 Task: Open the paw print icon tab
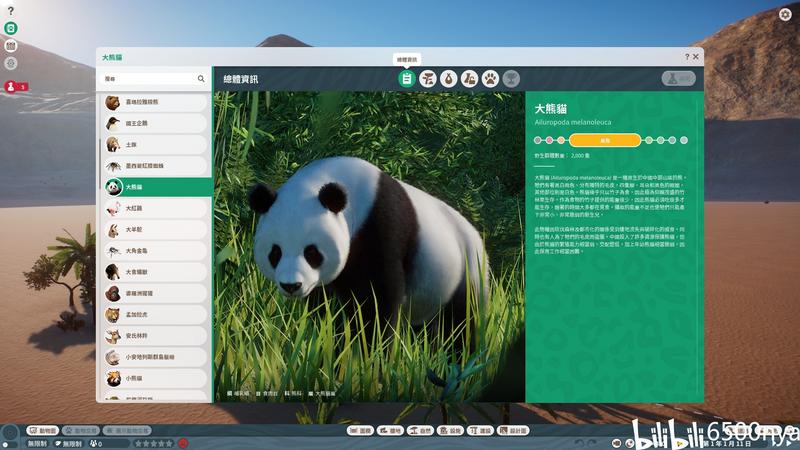click(x=490, y=79)
